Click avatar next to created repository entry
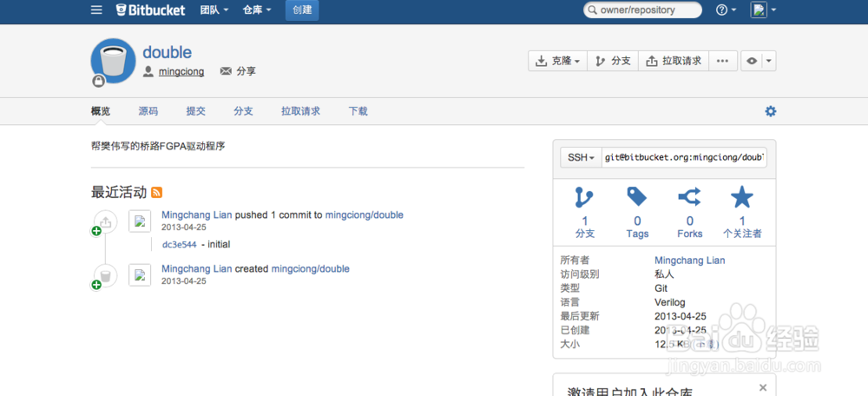 coord(140,274)
